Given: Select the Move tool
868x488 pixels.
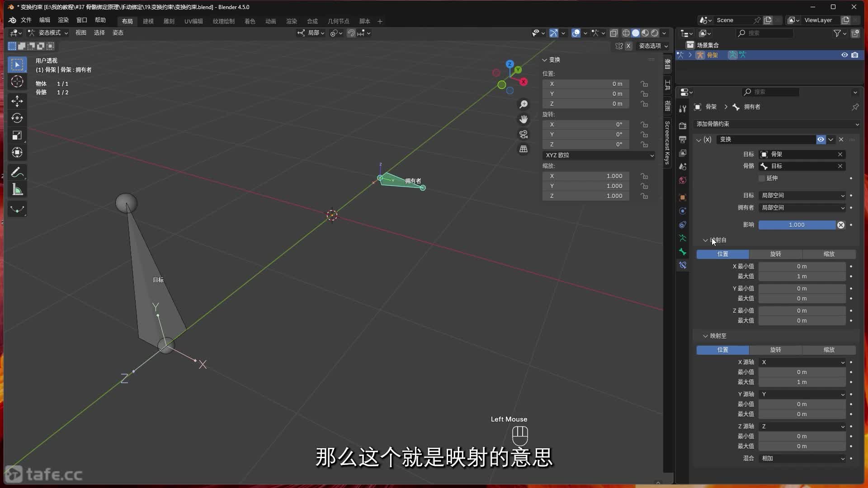Looking at the screenshot, I should (x=17, y=101).
